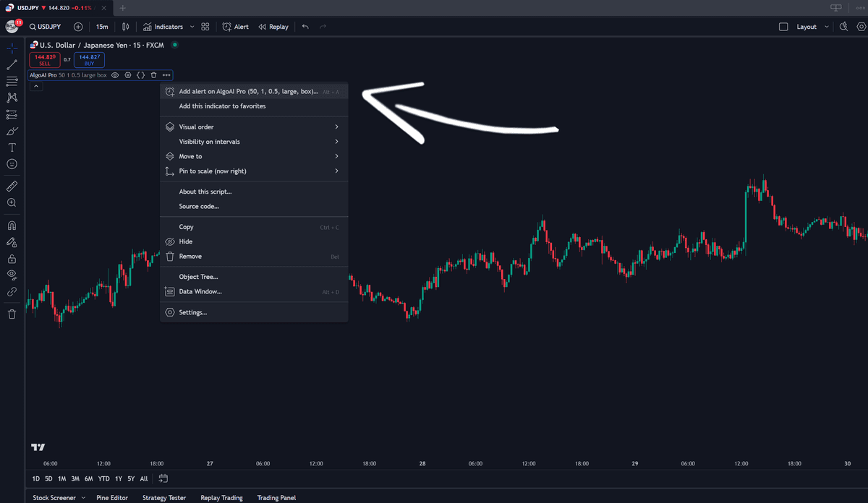Click the go-to-date calendar icon
Image resolution: width=868 pixels, height=503 pixels.
pyautogui.click(x=163, y=478)
